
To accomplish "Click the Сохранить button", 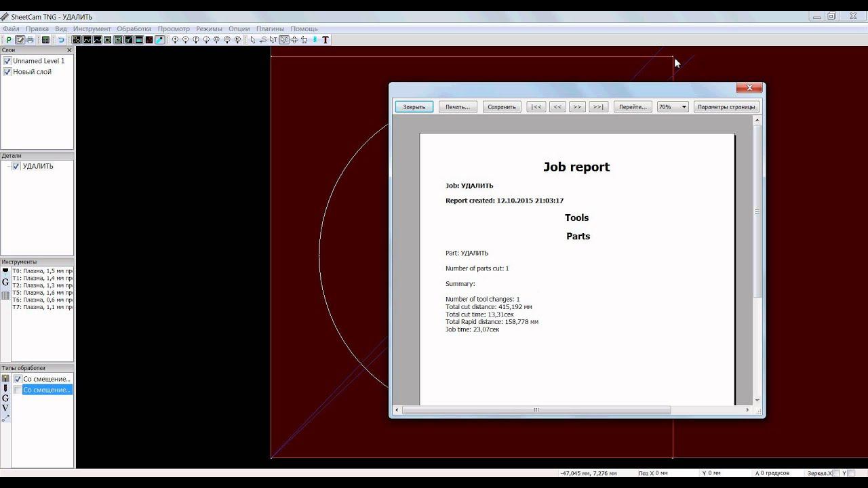I will click(502, 107).
